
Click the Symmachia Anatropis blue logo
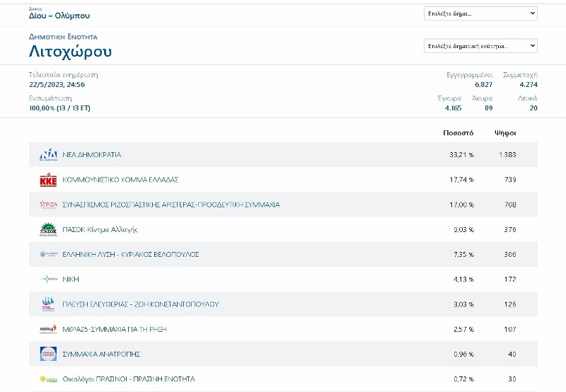coord(48,354)
